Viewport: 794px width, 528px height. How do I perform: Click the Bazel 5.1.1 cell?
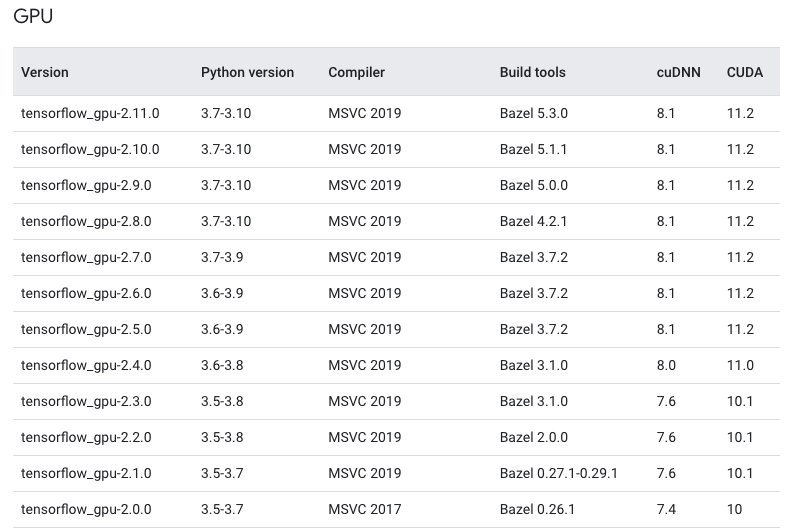click(533, 150)
